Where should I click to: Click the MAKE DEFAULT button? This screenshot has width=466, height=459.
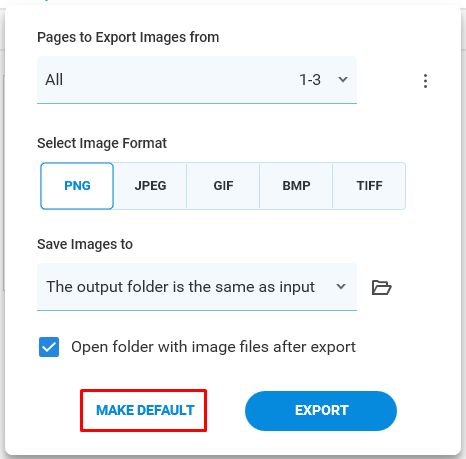[x=145, y=410]
